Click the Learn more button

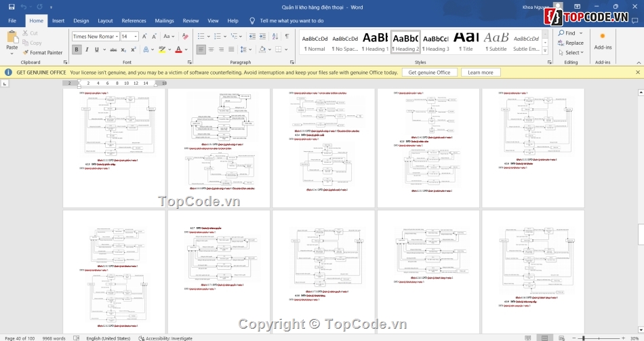click(480, 73)
